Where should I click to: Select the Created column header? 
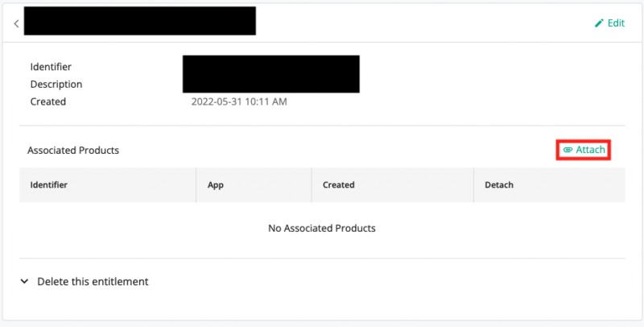338,184
